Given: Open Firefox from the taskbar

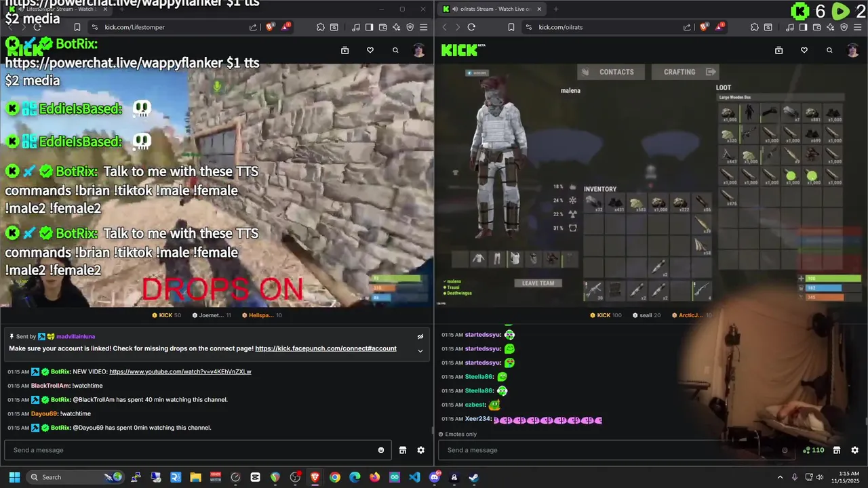Looking at the screenshot, I should tap(375, 477).
